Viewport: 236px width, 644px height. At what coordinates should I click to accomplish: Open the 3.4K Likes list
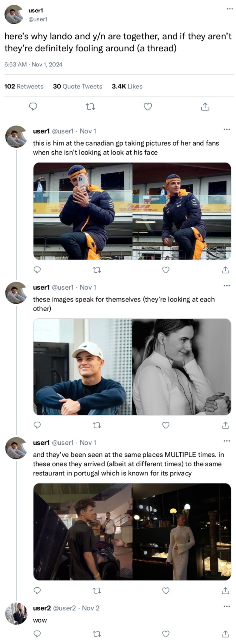tap(127, 86)
